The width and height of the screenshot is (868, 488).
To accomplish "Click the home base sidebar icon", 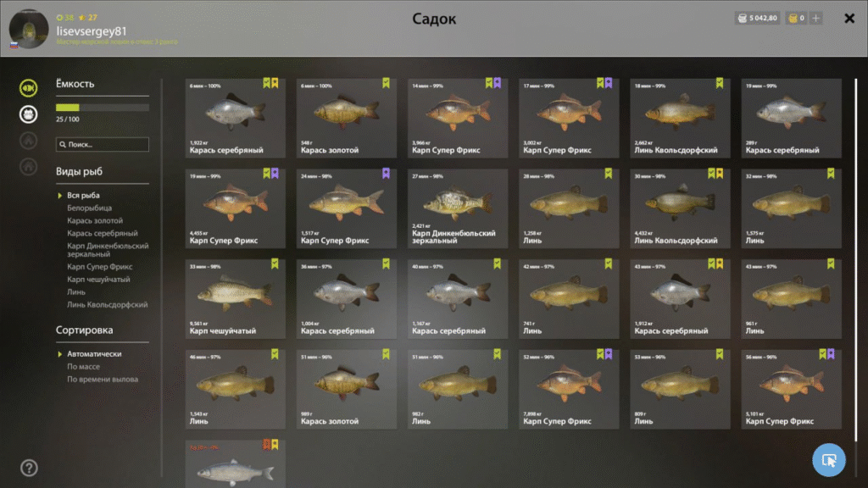I will (x=28, y=167).
